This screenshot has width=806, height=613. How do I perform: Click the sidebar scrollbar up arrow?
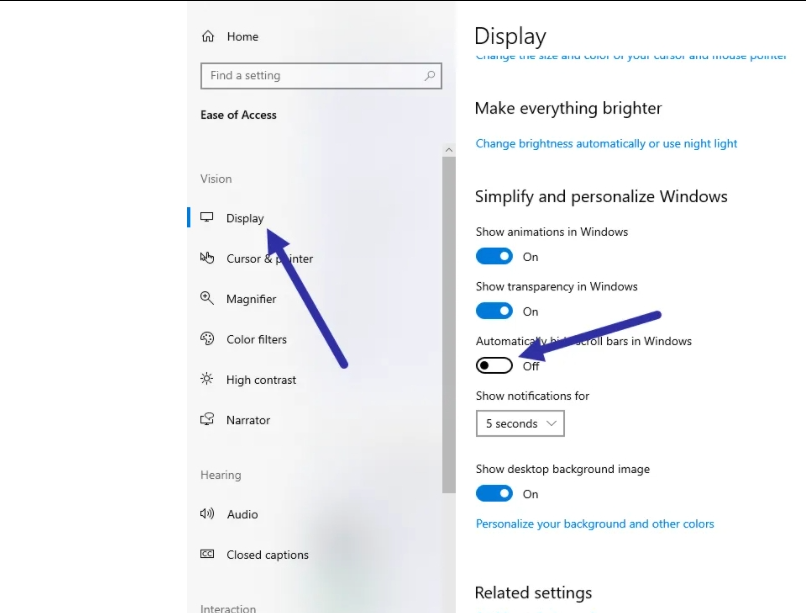[x=449, y=150]
